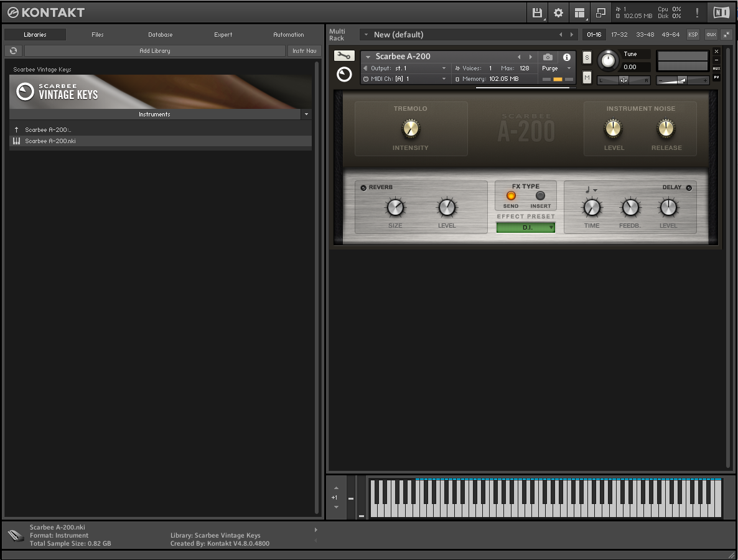
Task: Click the Instruments button in library
Action: pyautogui.click(x=155, y=114)
